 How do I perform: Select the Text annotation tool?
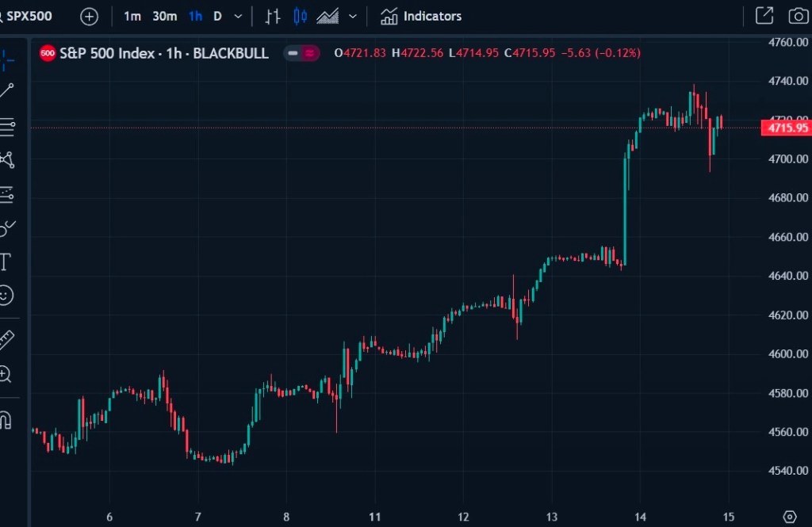tap(6, 262)
